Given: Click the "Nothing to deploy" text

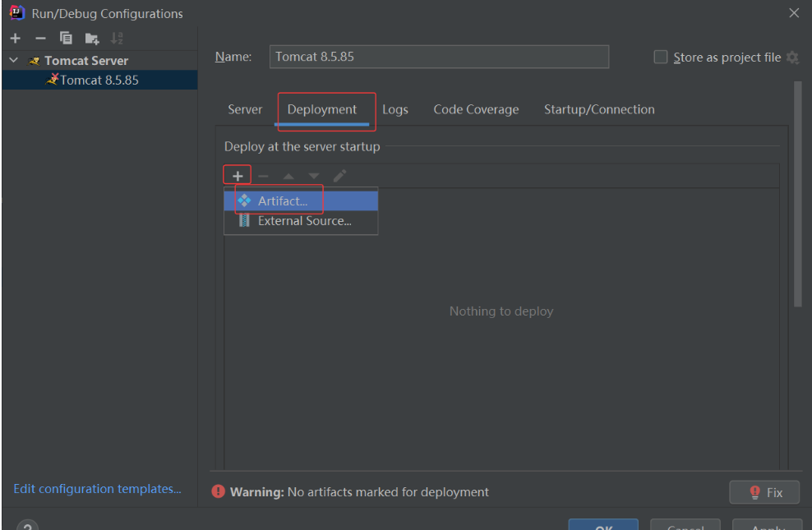Looking at the screenshot, I should click(501, 311).
